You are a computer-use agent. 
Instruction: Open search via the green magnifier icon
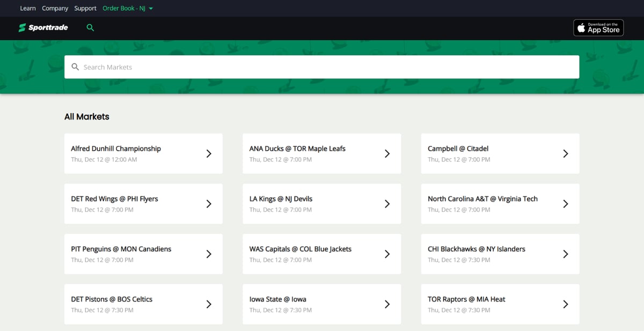click(x=90, y=27)
